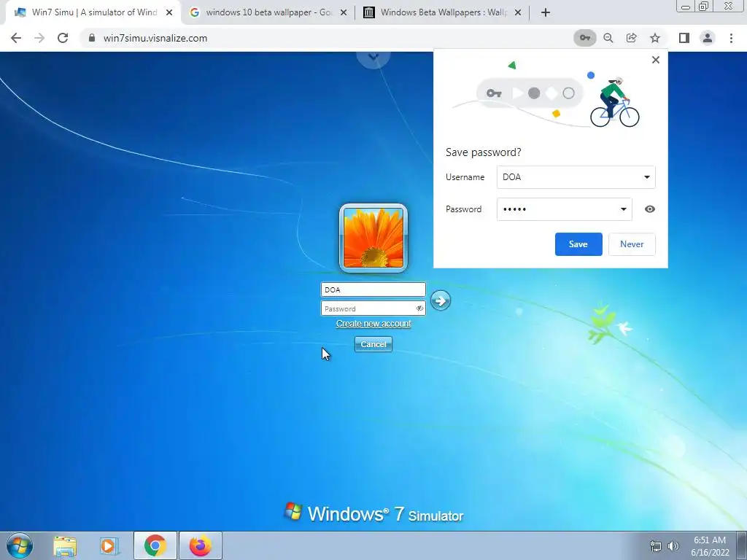Switch to the Win7 Simu tab
Viewport: 747px width, 560px height.
[x=94, y=12]
